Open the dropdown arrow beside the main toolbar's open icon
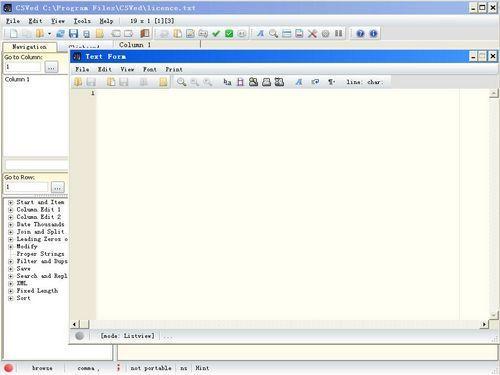 click(x=49, y=34)
